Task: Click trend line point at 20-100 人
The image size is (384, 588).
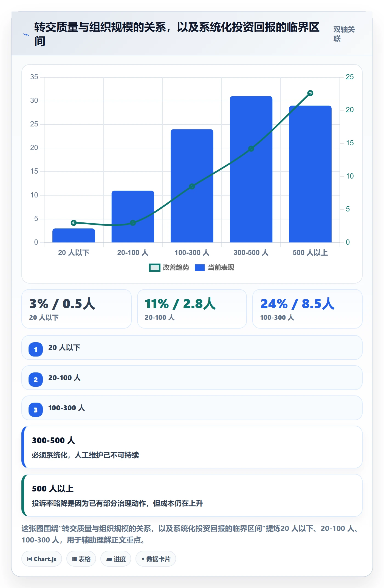Action: (x=133, y=223)
